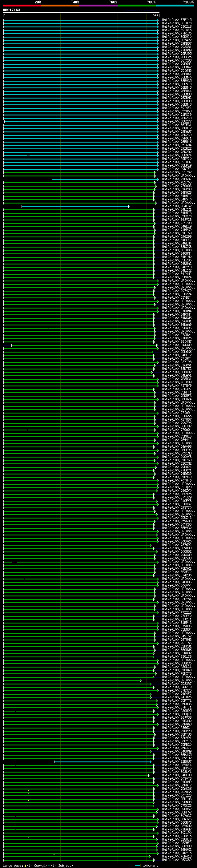Select the UniRef100_B8LPL9 label
Screen dimensions: 197x868
tap(177, 165)
